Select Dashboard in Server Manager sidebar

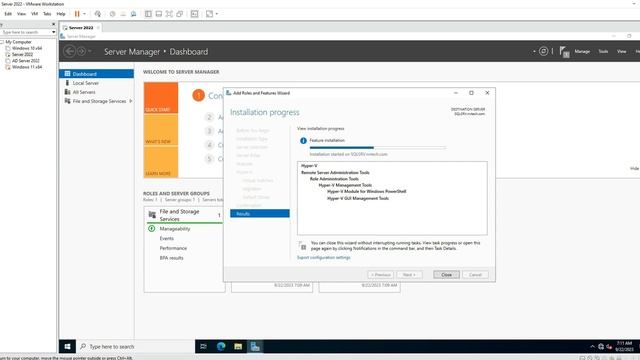tap(96, 74)
